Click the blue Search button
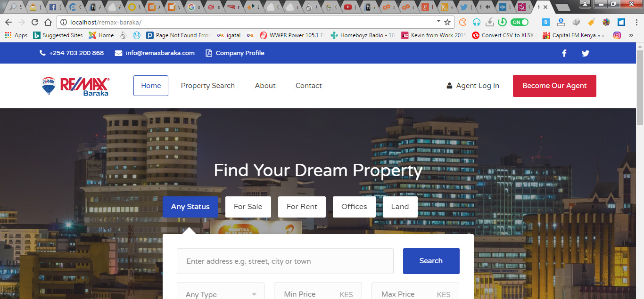644x299 pixels. pos(431,261)
